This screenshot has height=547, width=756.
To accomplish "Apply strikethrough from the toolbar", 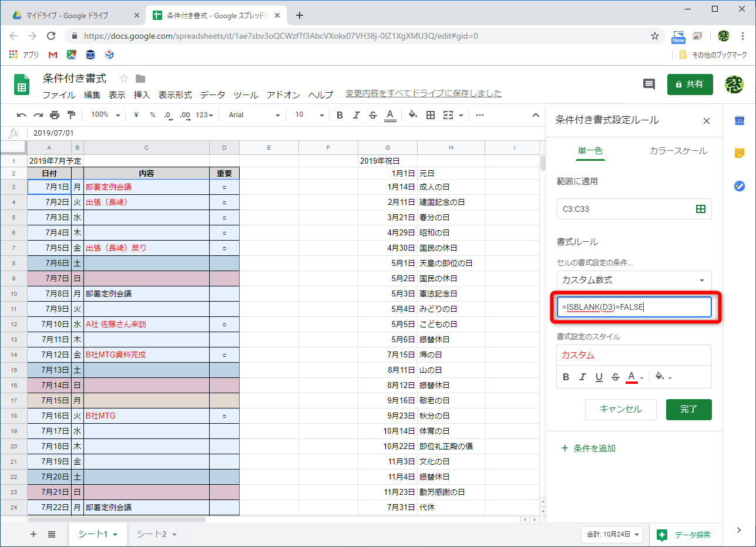I will click(372, 114).
